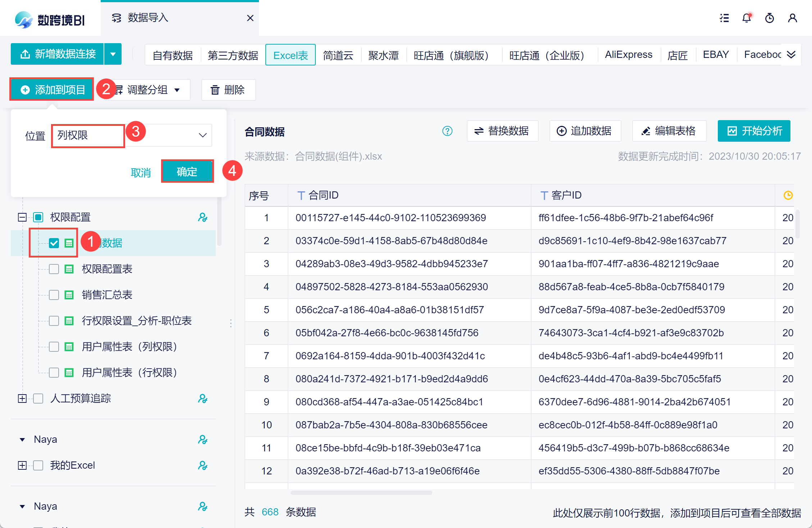This screenshot has height=528, width=812.
Task: Check the 行权限设置_分析-职位表 checkbox
Action: point(54,321)
